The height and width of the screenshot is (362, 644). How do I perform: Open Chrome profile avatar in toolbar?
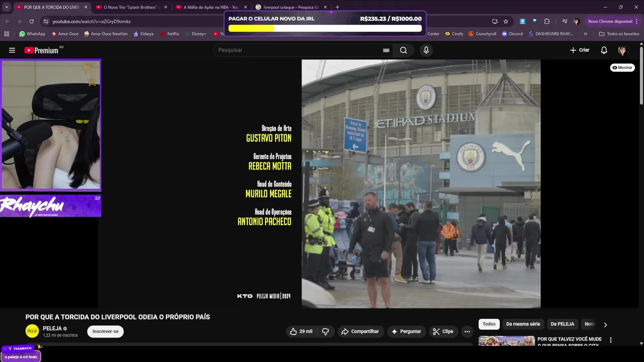(x=577, y=22)
